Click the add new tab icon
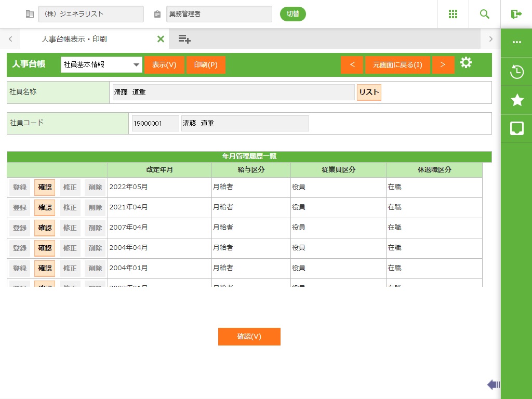Screen dimensions: 532x399 [x=184, y=39]
